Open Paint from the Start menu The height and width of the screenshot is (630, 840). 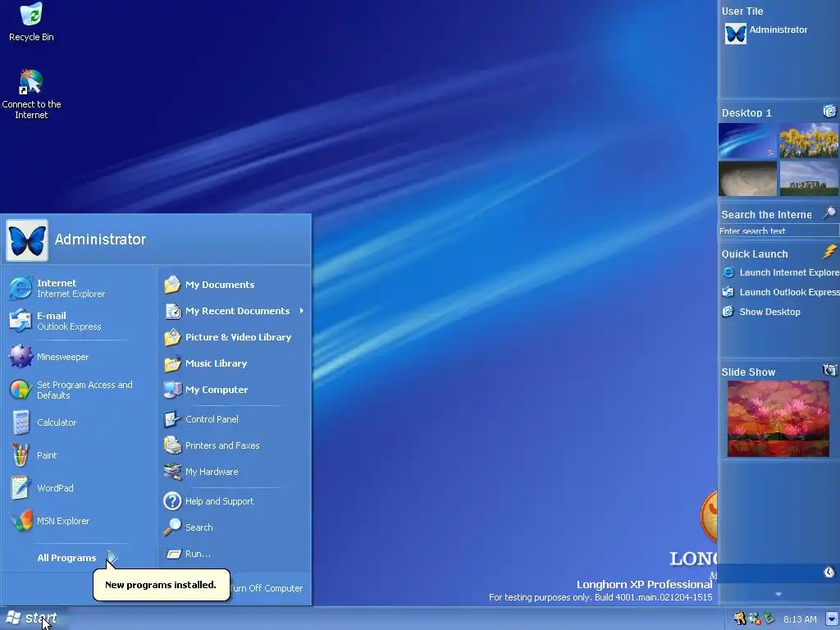(33, 455)
